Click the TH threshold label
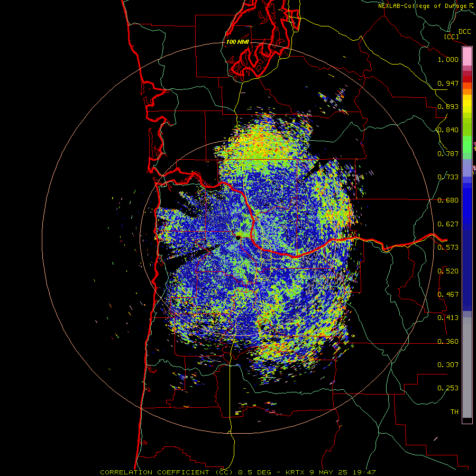The width and height of the screenshot is (476, 476). [454, 412]
